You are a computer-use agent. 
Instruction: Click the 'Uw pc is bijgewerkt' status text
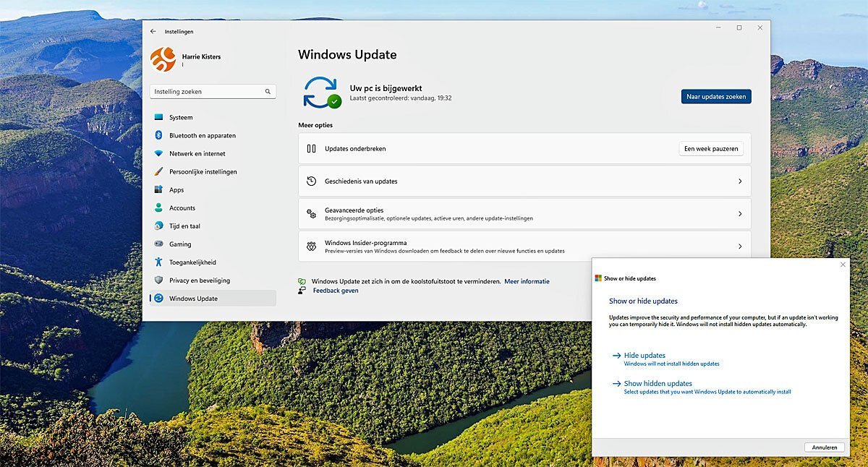pyautogui.click(x=386, y=88)
